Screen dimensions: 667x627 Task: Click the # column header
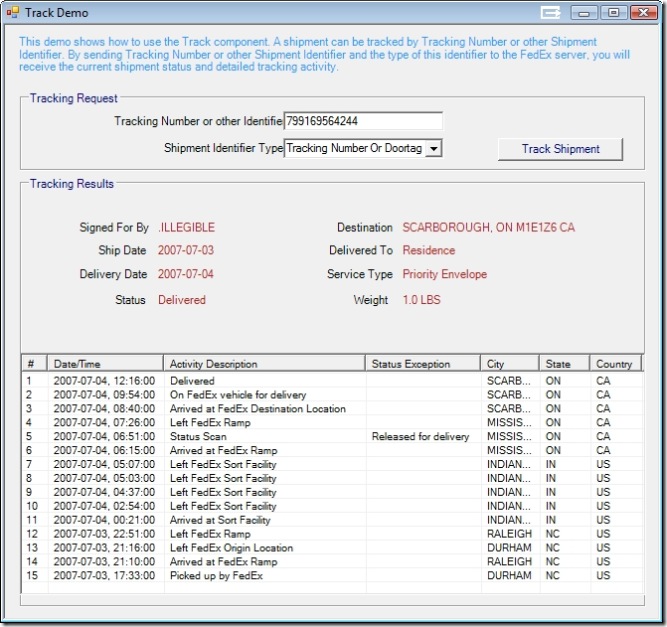pos(34,364)
